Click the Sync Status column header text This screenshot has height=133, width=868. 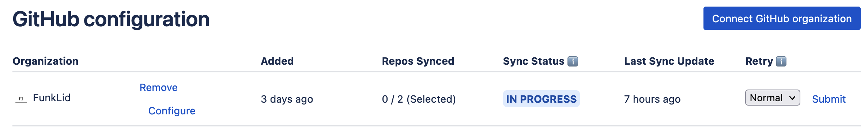click(x=533, y=61)
